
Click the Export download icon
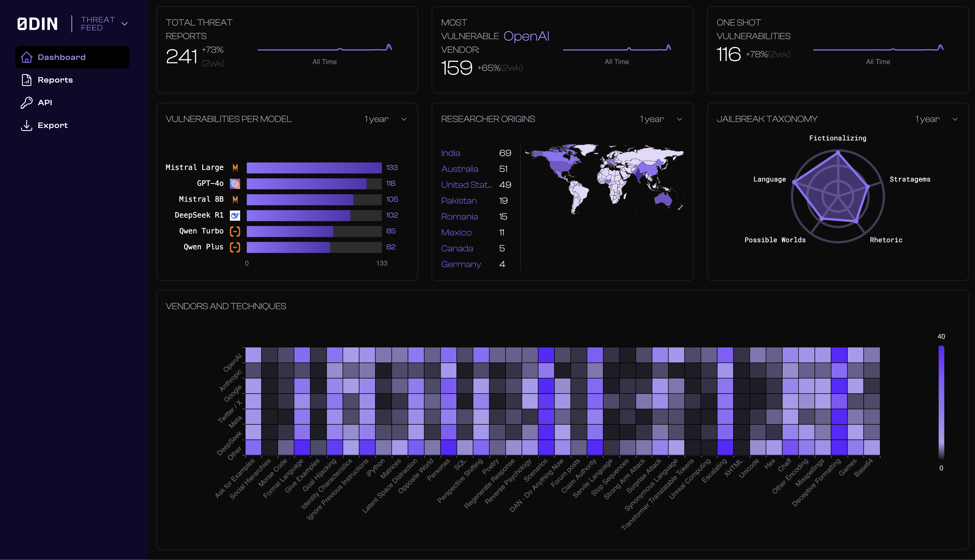point(27,125)
